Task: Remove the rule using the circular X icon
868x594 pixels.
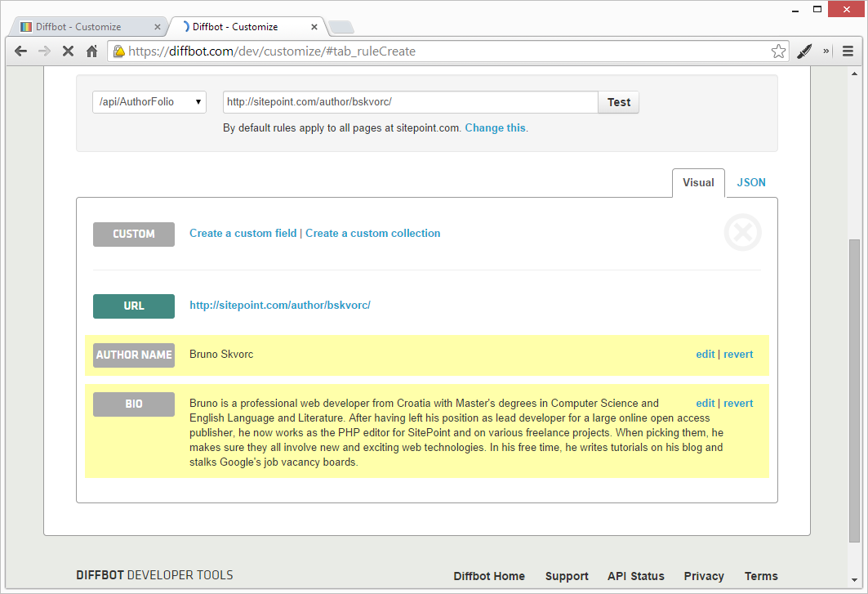Action: 742,233
